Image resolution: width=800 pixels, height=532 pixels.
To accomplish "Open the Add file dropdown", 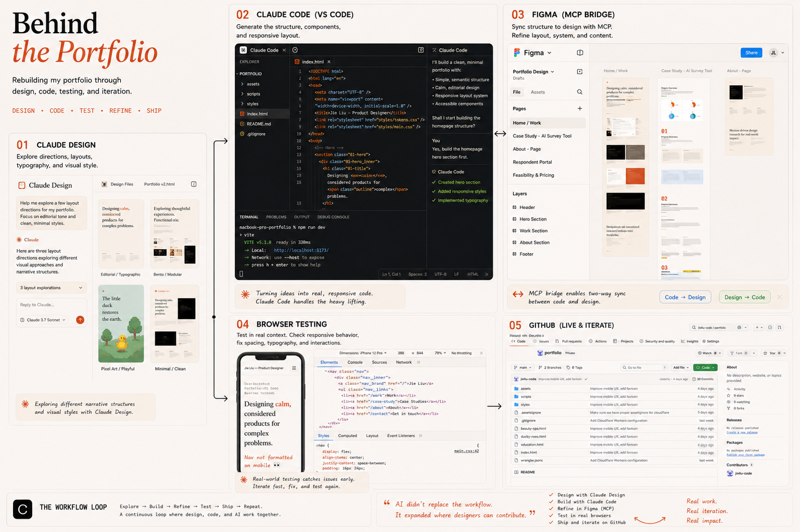I will coord(681,368).
